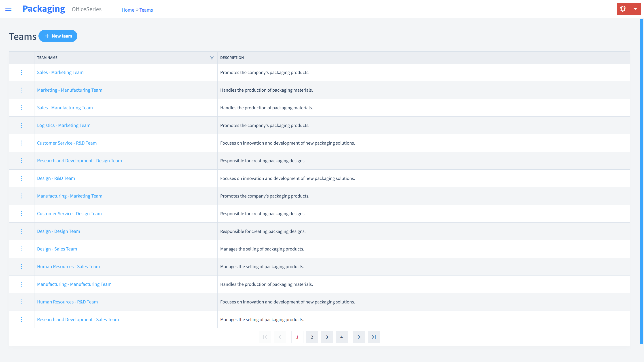
Task: Click the hamburger menu icon
Action: 8,9
